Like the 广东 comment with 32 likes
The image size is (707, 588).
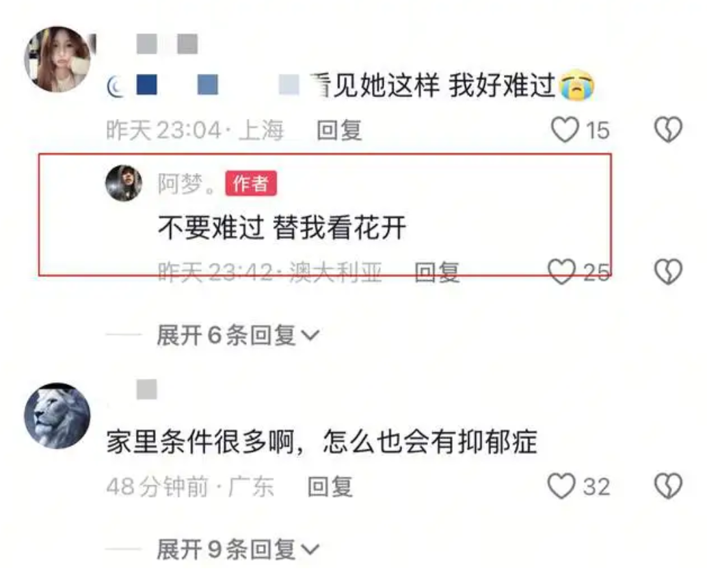click(x=561, y=486)
